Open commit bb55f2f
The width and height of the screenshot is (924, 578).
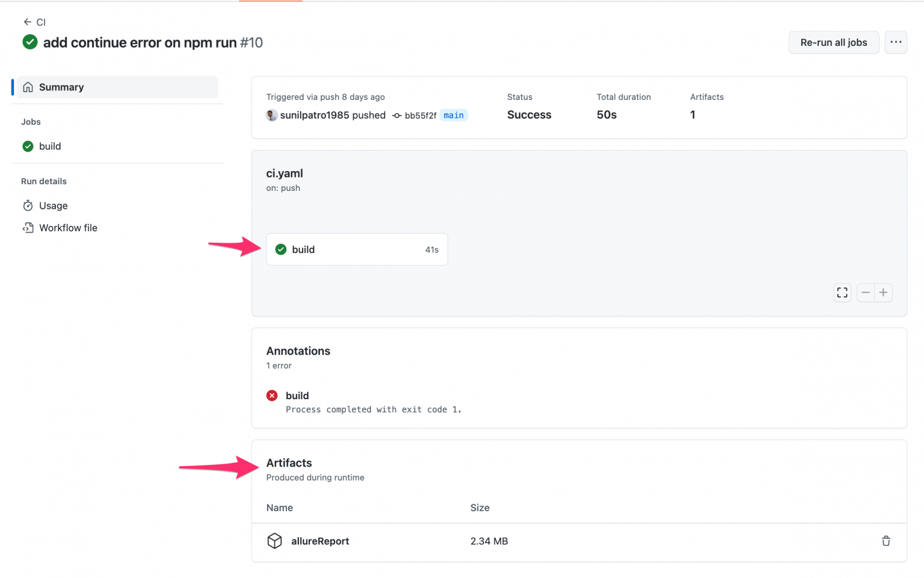click(420, 115)
